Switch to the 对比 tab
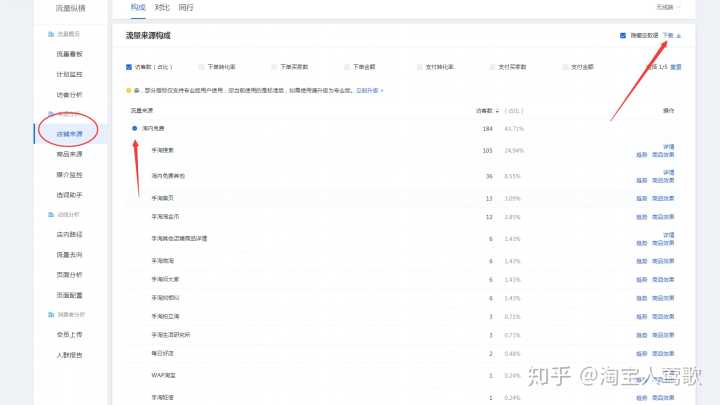This screenshot has height=405, width=720. (x=162, y=7)
